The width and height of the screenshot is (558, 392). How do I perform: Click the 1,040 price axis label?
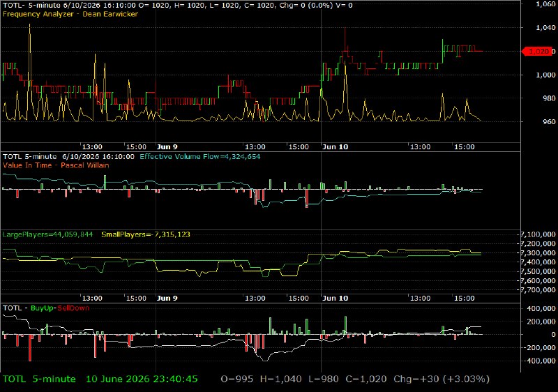[x=545, y=28]
